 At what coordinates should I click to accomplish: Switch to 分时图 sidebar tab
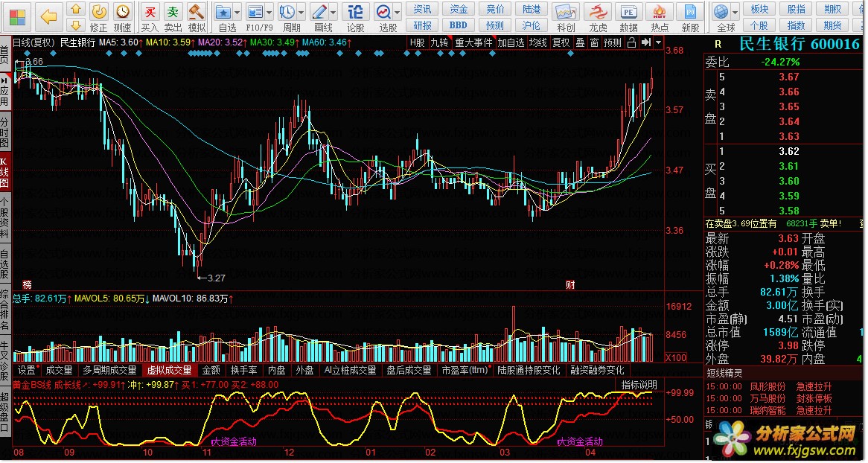pyautogui.click(x=4, y=132)
